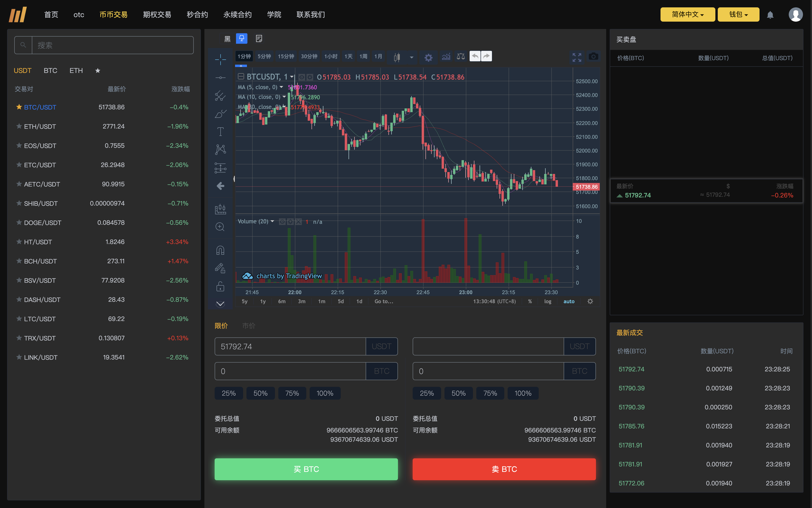Click the compare symbols scales icon
Viewport: 812px width, 508px height.
coord(461,57)
